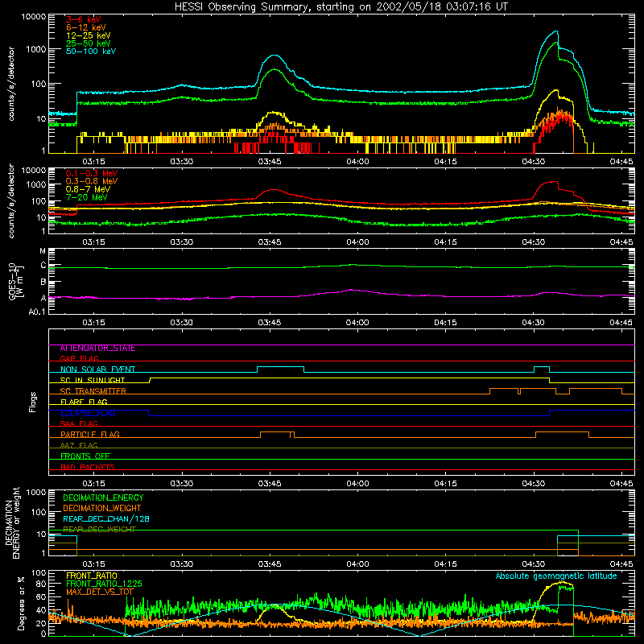Click the ATTENUATOR_STATE flag label
This screenshot has height=644, width=644.
click(x=97, y=349)
